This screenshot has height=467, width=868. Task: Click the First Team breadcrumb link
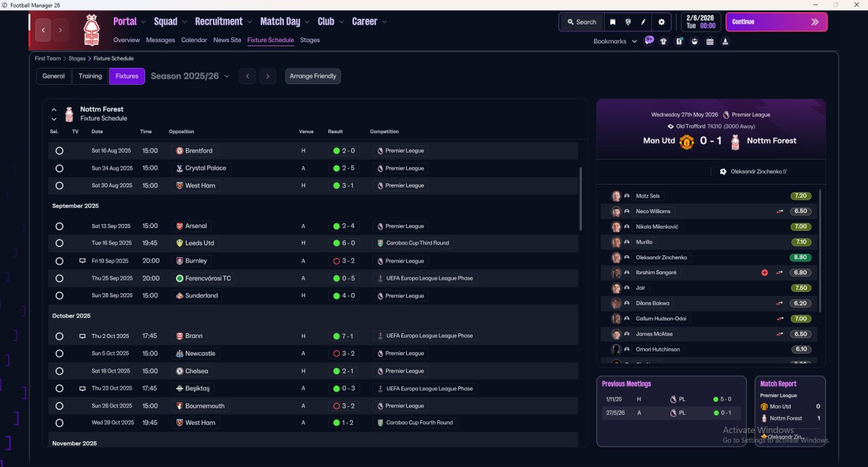coord(48,58)
